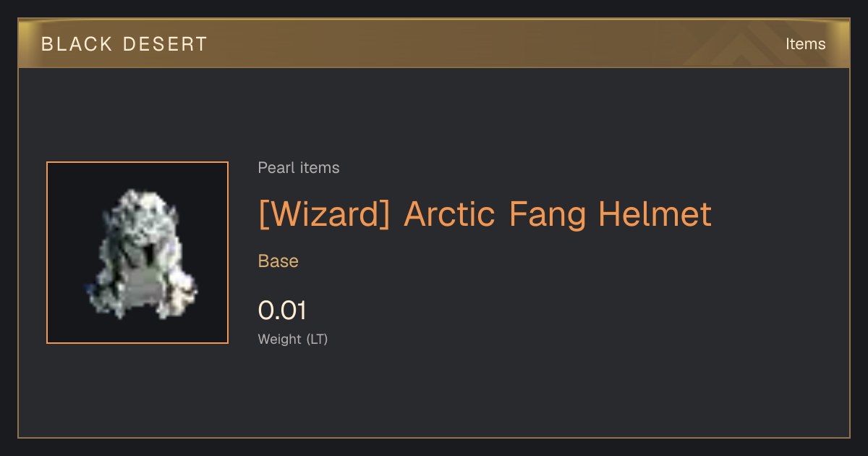Screen dimensions: 868x456
Task: Click the 0.01 weight value
Action: coord(282,311)
